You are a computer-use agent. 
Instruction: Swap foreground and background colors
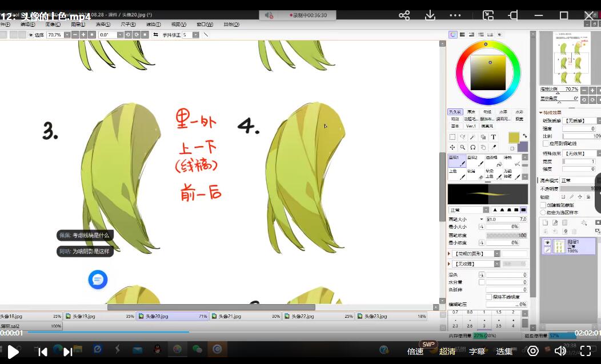pos(524,136)
